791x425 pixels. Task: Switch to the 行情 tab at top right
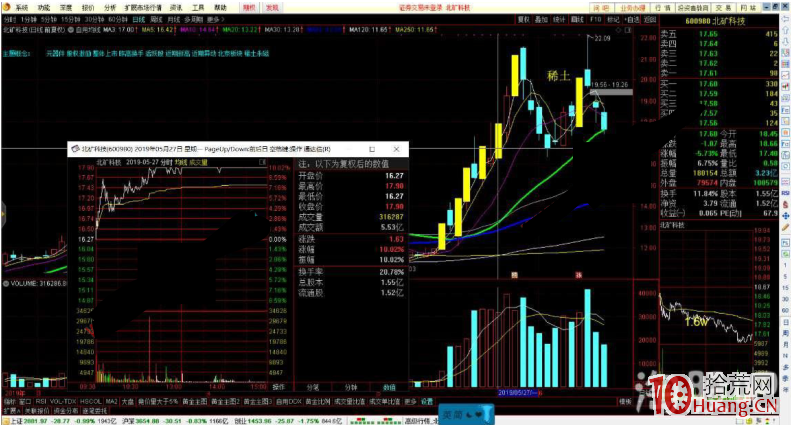point(662,8)
